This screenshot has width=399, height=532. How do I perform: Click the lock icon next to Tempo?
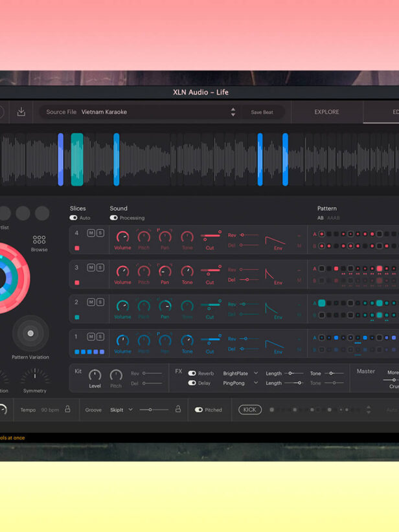click(67, 409)
